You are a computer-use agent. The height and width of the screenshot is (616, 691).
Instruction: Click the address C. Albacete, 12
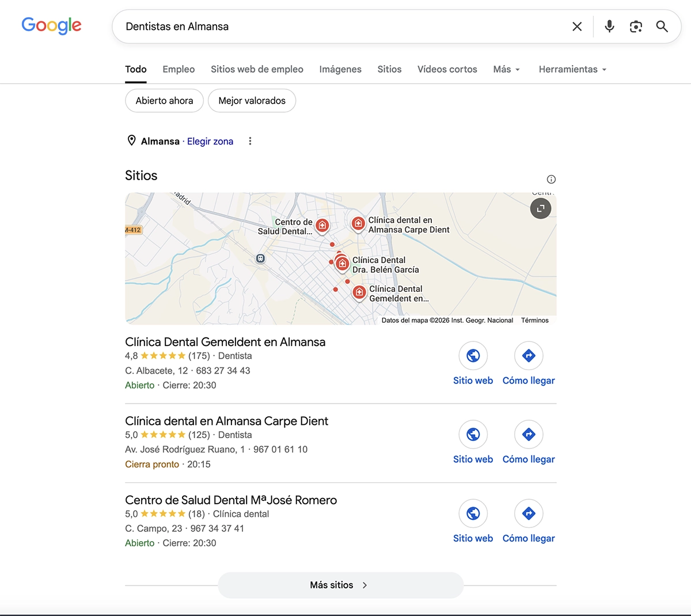pos(157,371)
